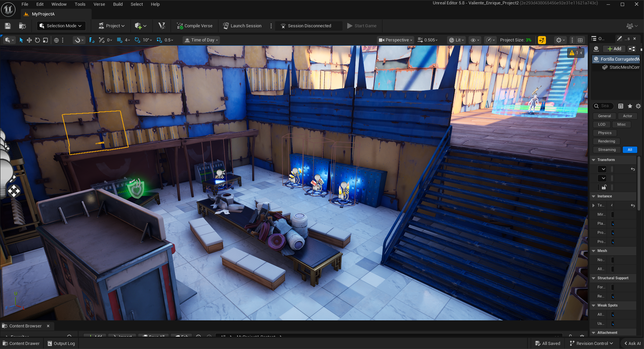Open the Edit menu

tap(40, 4)
